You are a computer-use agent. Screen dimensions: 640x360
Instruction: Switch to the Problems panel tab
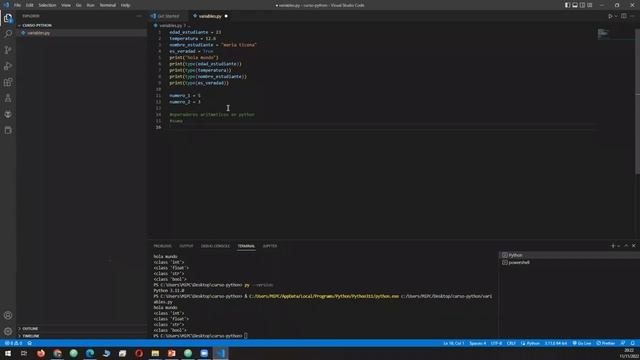tap(162, 246)
